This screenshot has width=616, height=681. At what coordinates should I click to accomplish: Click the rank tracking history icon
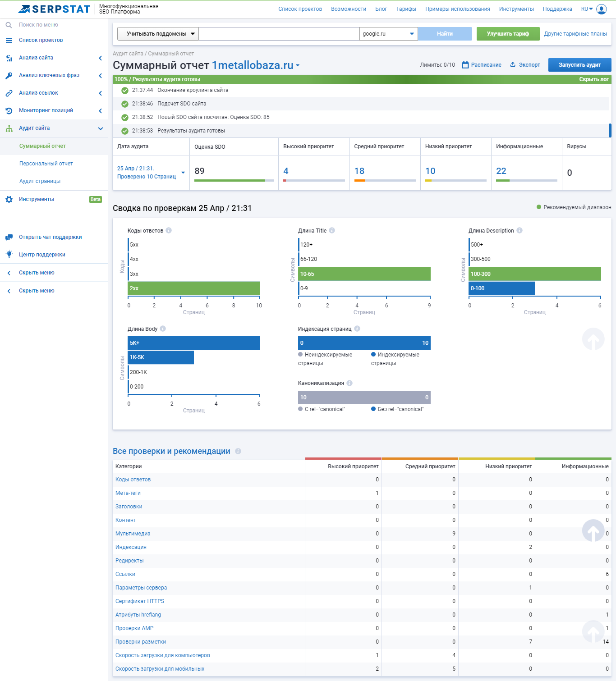tap(9, 111)
